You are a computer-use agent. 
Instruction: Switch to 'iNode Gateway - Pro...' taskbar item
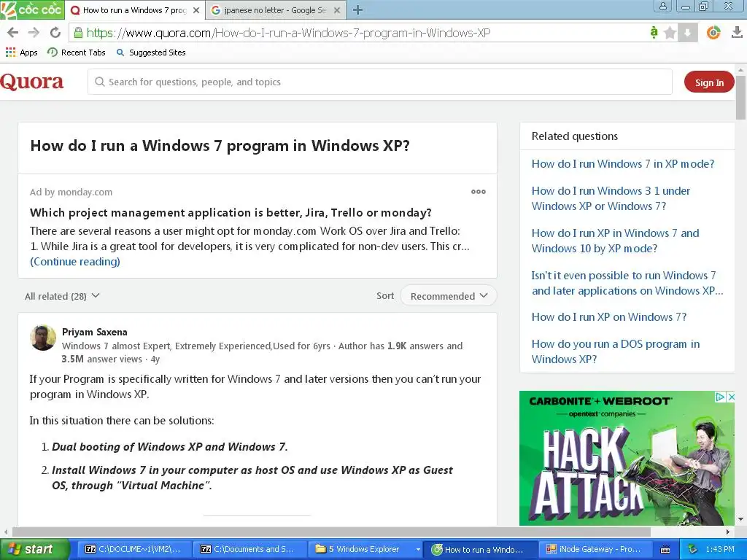tap(594, 549)
